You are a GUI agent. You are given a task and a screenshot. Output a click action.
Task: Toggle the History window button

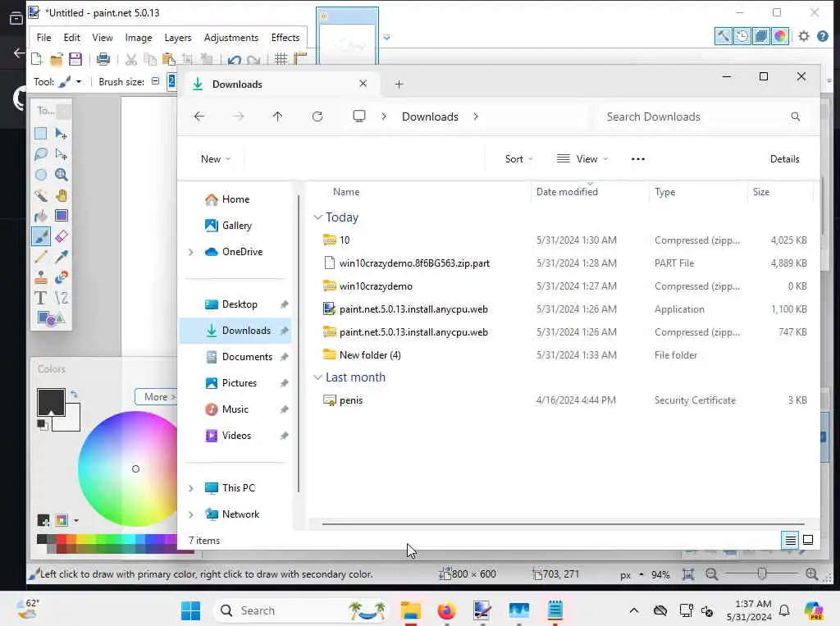point(742,36)
